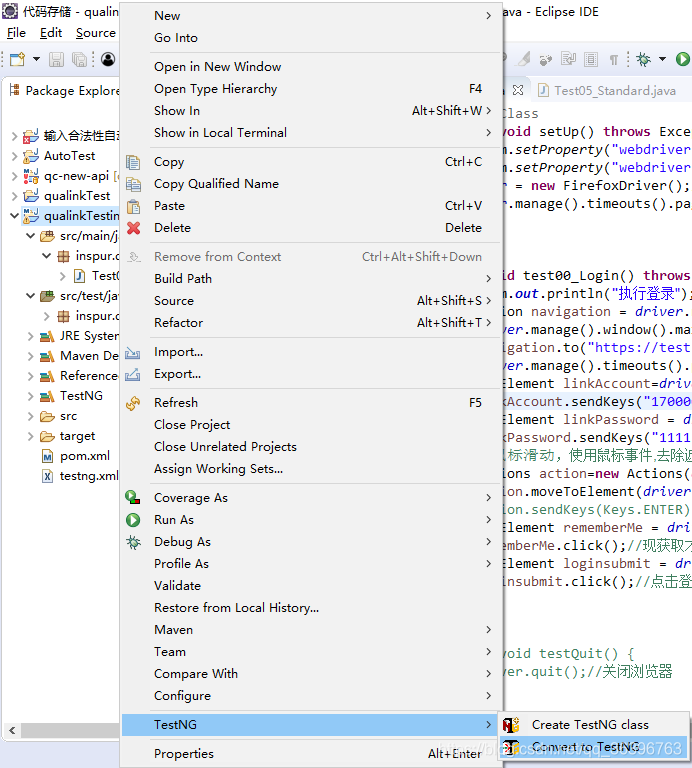Open the Compare With submenu
The width and height of the screenshot is (692, 768).
tap(310, 674)
